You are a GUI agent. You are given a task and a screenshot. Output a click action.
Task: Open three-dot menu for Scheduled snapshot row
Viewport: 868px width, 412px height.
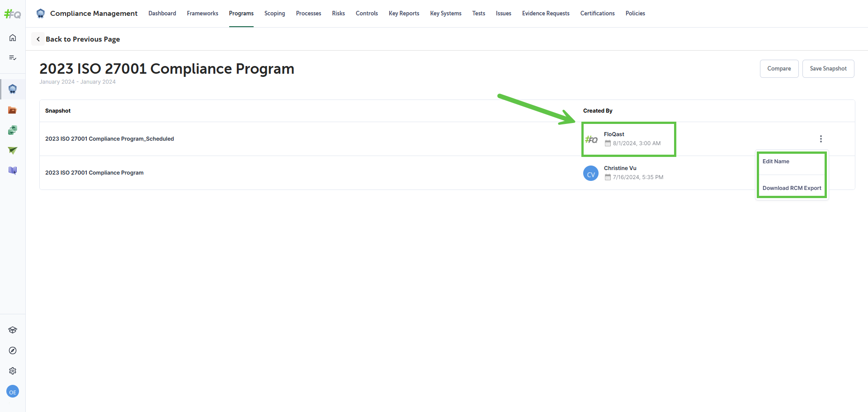(821, 139)
